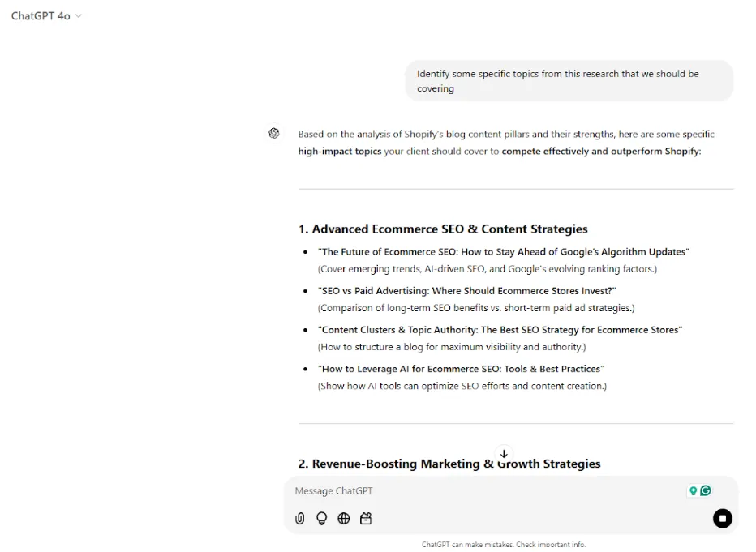Click the attach file paperclip icon
The height and width of the screenshot is (552, 756).
(x=300, y=518)
